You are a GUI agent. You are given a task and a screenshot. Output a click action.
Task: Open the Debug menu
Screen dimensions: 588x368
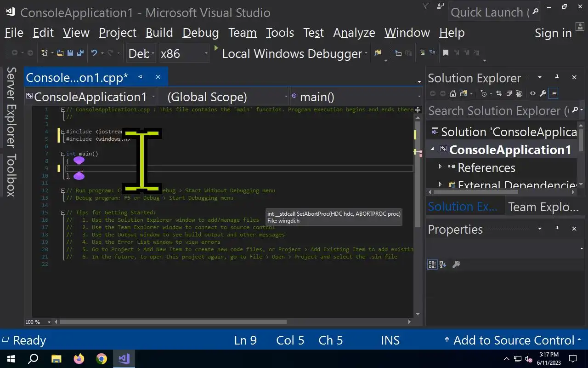(201, 33)
